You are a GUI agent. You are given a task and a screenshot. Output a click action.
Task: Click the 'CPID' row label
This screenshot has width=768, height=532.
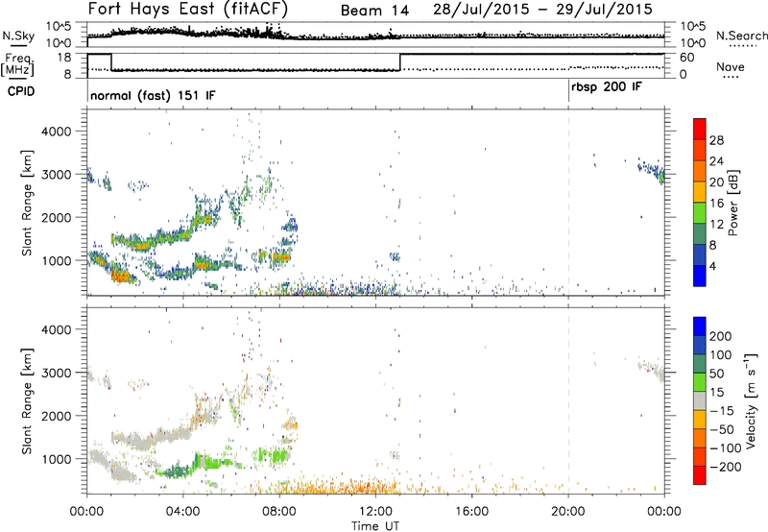pos(21,91)
